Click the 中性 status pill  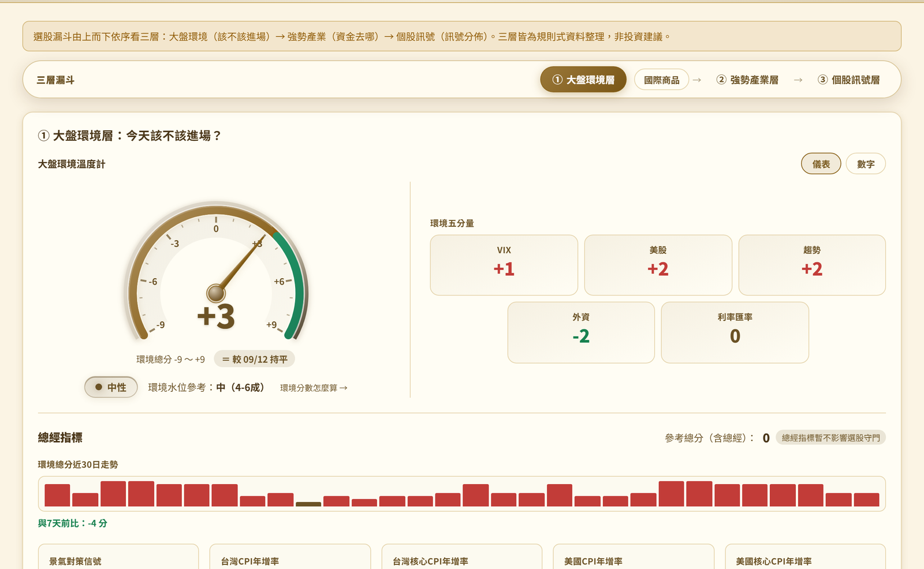(x=111, y=387)
